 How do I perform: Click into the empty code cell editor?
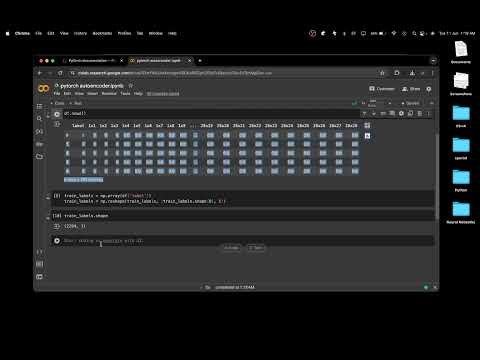tap(247, 241)
